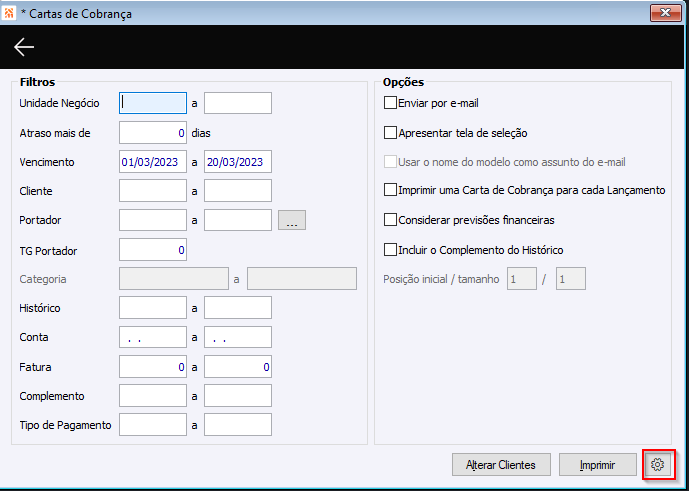The width and height of the screenshot is (689, 491).
Task: Click the 'dias' text after Atraso
Action: coord(201,133)
